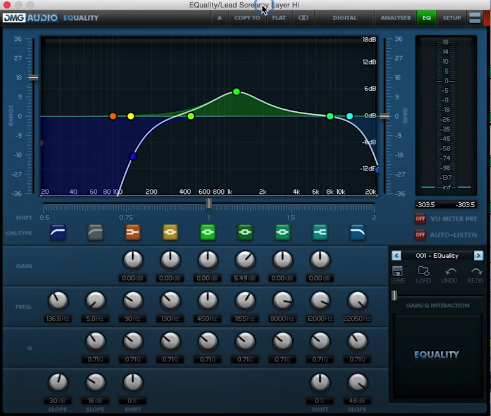The height and width of the screenshot is (416, 491).
Task: Click the Range slider handle on left
Action: tap(33, 78)
